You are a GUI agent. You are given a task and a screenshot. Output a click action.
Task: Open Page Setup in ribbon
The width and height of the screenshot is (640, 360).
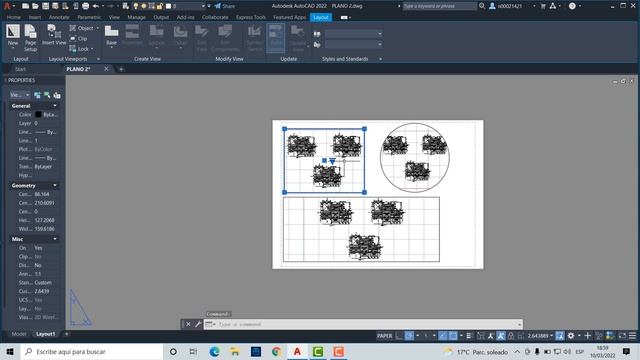pyautogui.click(x=31, y=38)
